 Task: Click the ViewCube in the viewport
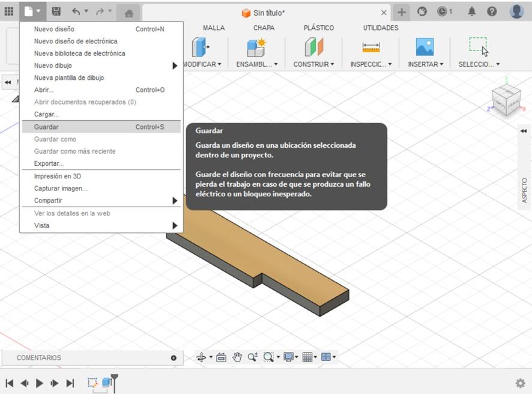click(x=506, y=100)
